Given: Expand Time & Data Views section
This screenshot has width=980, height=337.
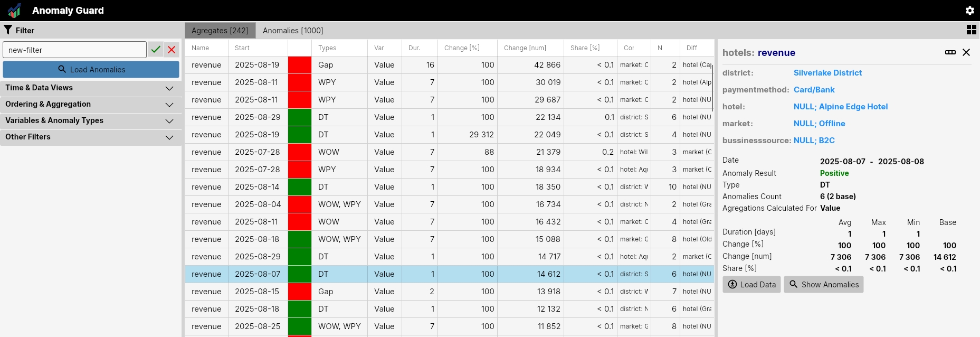Looking at the screenshot, I should click(x=91, y=88).
